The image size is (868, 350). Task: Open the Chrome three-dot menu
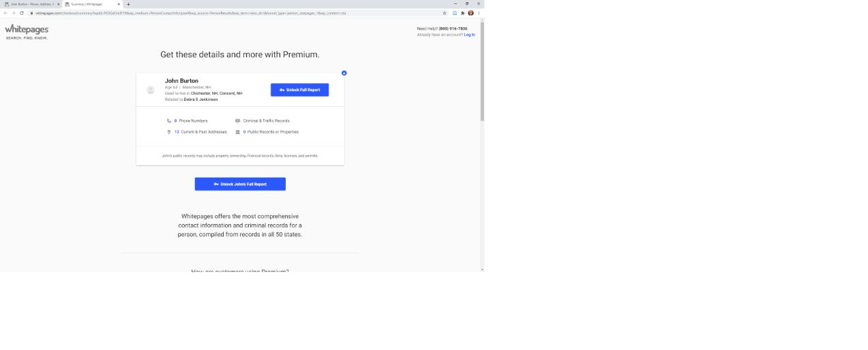tap(479, 13)
